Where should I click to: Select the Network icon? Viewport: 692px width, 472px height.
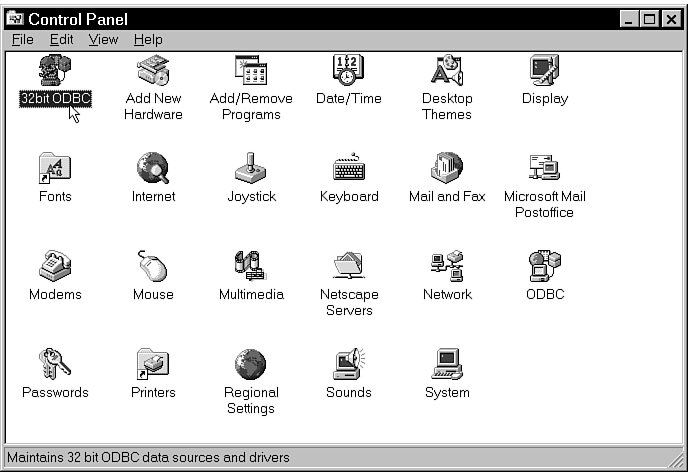(x=447, y=267)
